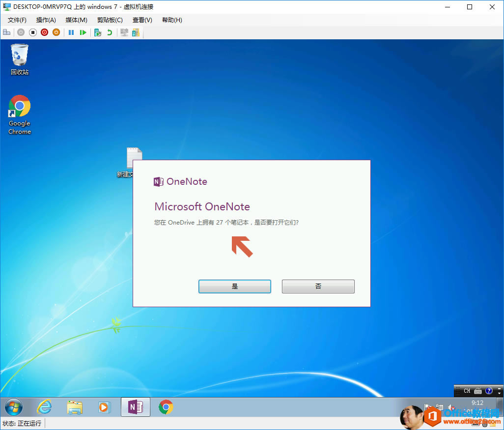This screenshot has height=430, width=504.
Task: Open the CH input language selector
Action: point(467,391)
